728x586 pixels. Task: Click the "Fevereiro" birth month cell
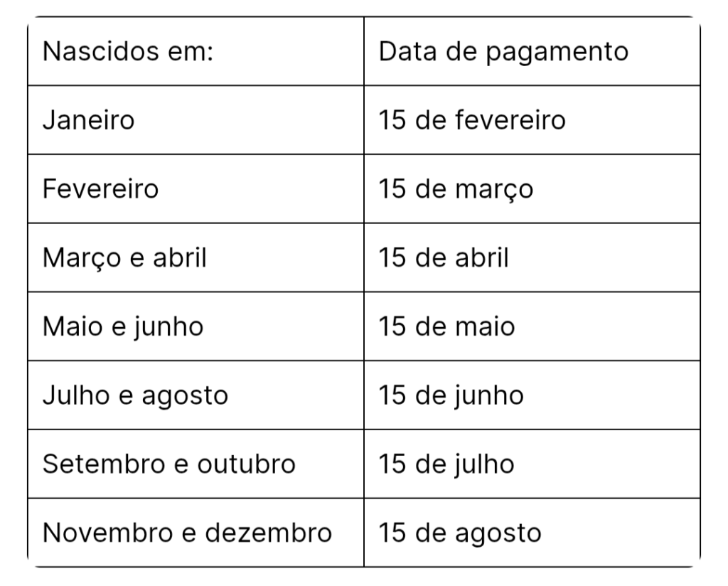101,189
